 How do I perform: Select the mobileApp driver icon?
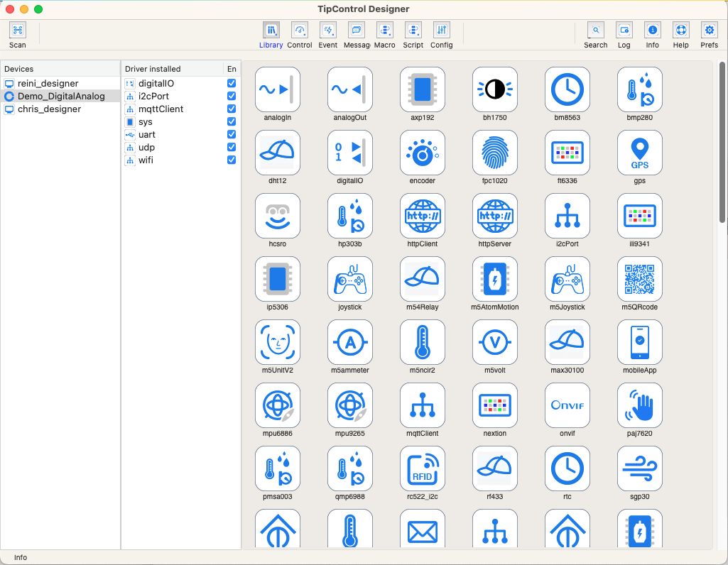pos(640,343)
